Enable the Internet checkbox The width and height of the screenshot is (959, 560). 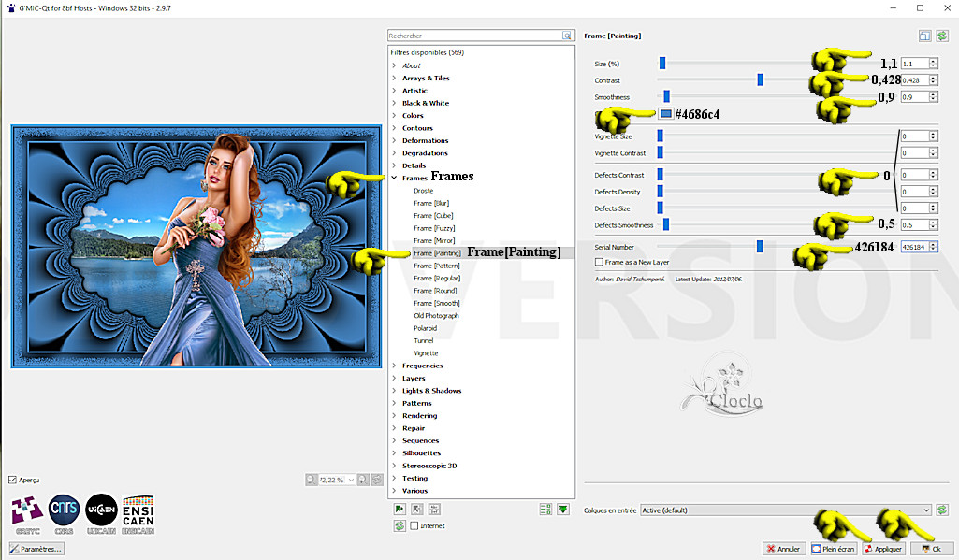(x=414, y=526)
